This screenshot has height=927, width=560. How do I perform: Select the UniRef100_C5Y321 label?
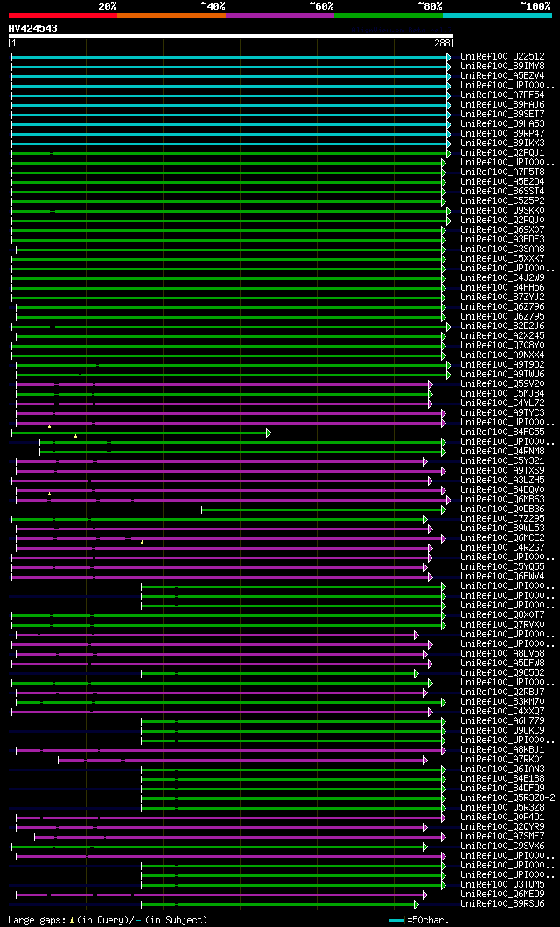coord(503,461)
